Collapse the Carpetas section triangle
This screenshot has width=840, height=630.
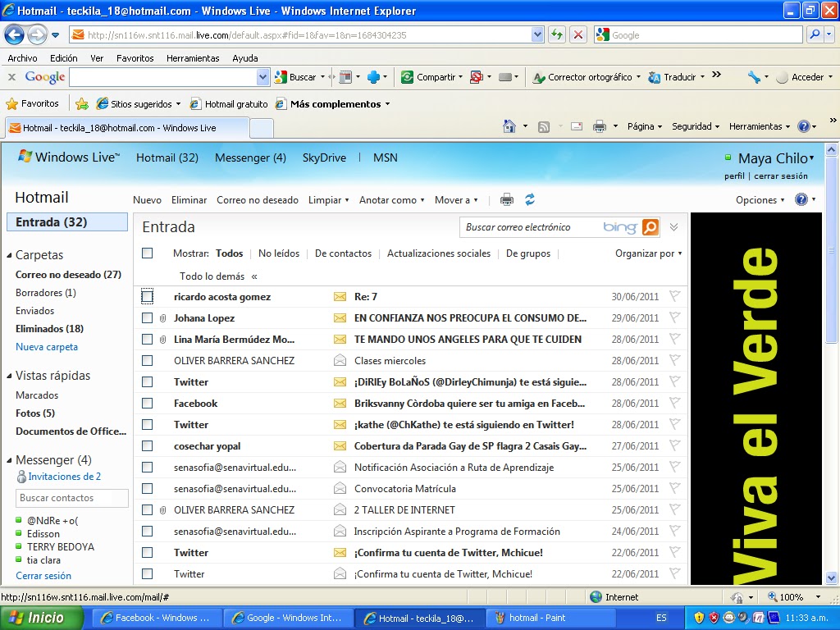(x=9, y=256)
